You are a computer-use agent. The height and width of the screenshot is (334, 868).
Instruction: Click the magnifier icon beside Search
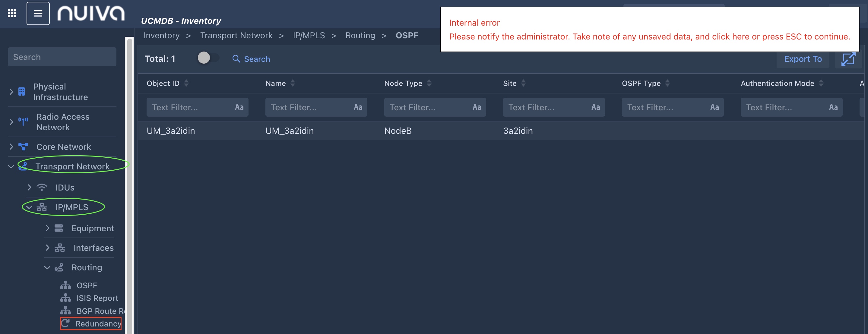click(x=236, y=59)
